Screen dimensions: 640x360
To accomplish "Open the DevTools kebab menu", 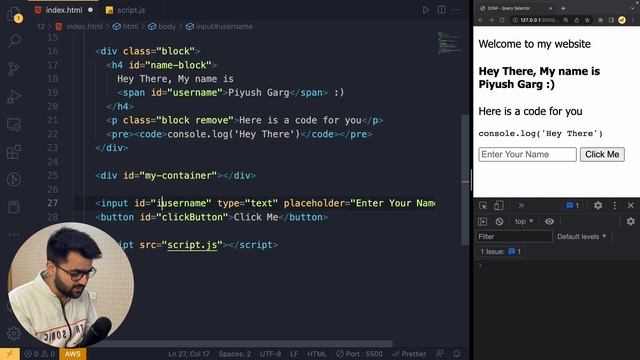I will click(x=615, y=206).
